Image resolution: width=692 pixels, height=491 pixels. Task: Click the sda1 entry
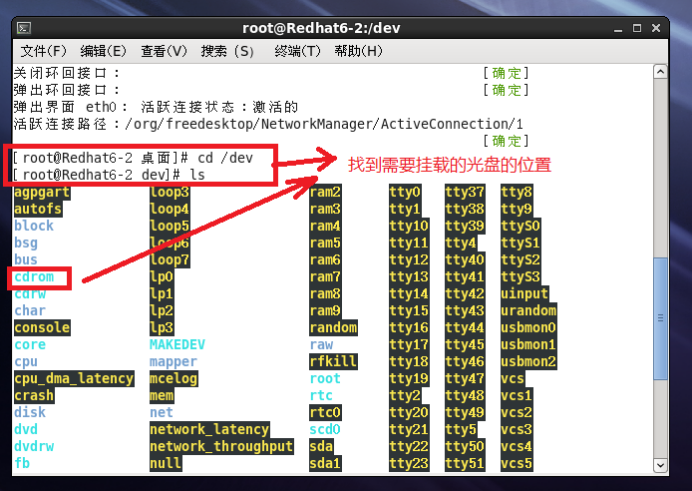click(325, 463)
